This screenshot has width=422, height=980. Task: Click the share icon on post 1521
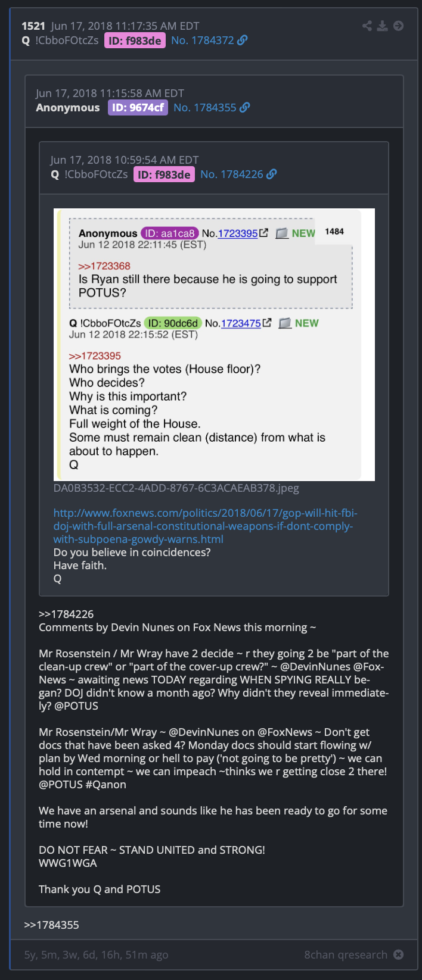point(367,26)
